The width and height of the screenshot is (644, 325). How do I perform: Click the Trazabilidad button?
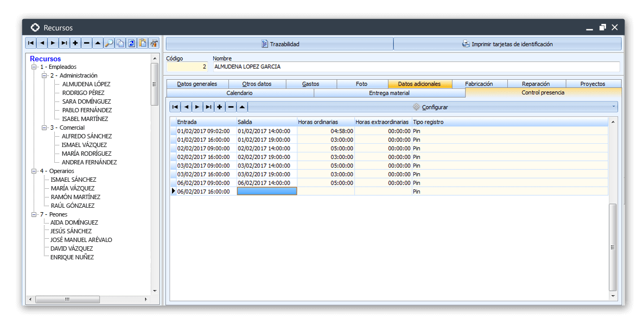pos(279,44)
